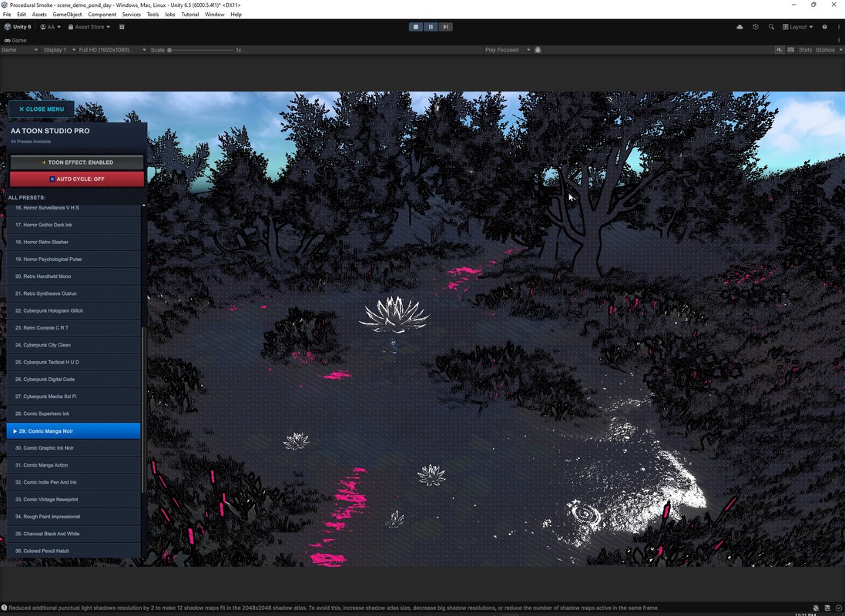Toggle Mute Audio in Game view
Viewport: 845px width, 616px height.
point(780,49)
